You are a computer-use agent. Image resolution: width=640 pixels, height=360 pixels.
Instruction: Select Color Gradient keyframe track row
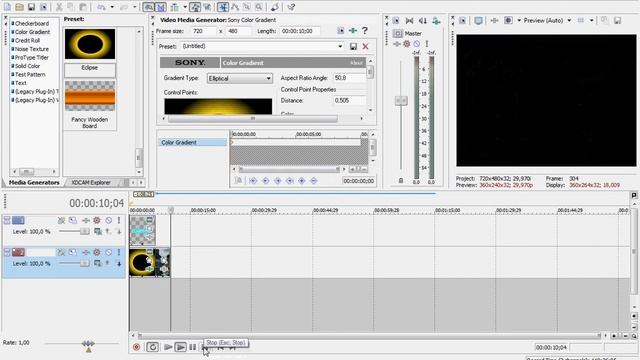[192, 142]
